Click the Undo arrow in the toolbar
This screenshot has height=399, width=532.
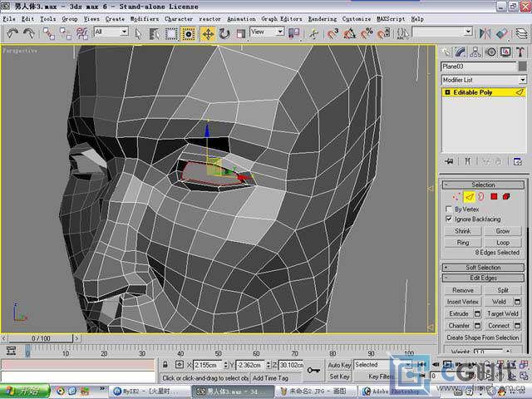(x=12, y=33)
